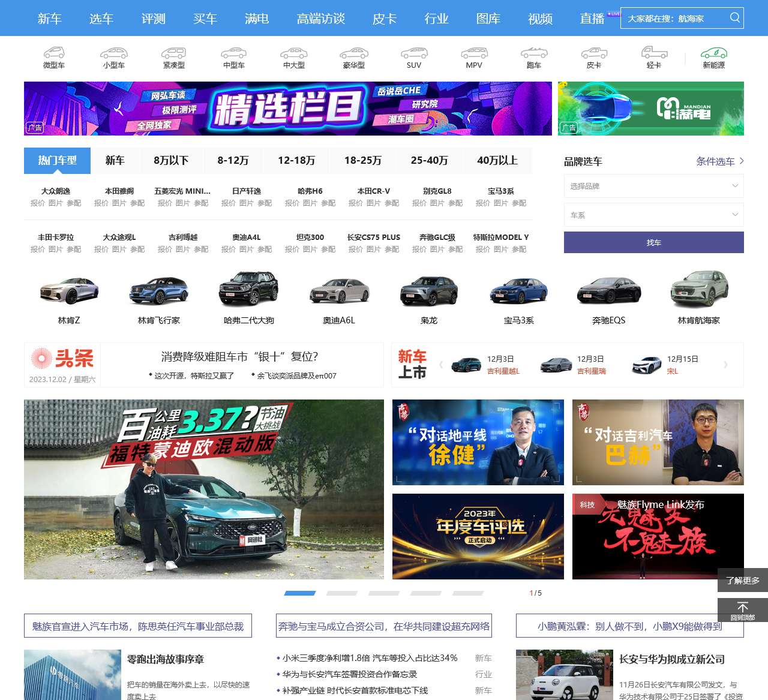
Task: Open the 林肯航海家 car image
Action: (699, 289)
